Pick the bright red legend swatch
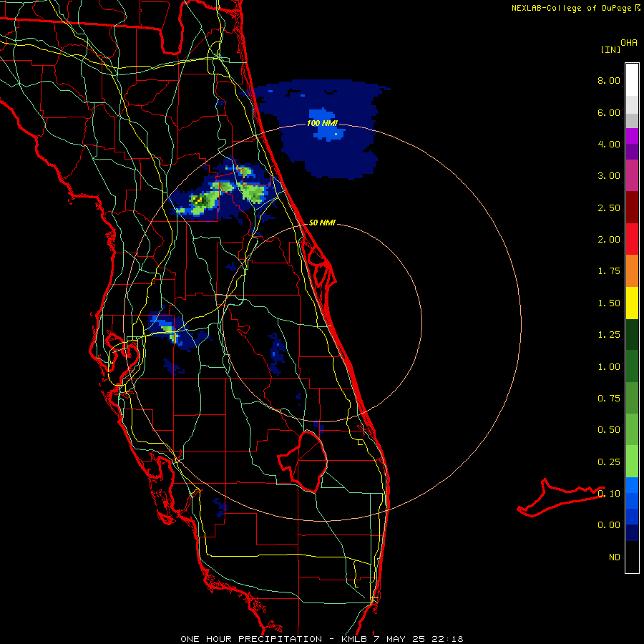Image resolution: width=644 pixels, height=644 pixels. pyautogui.click(x=632, y=239)
